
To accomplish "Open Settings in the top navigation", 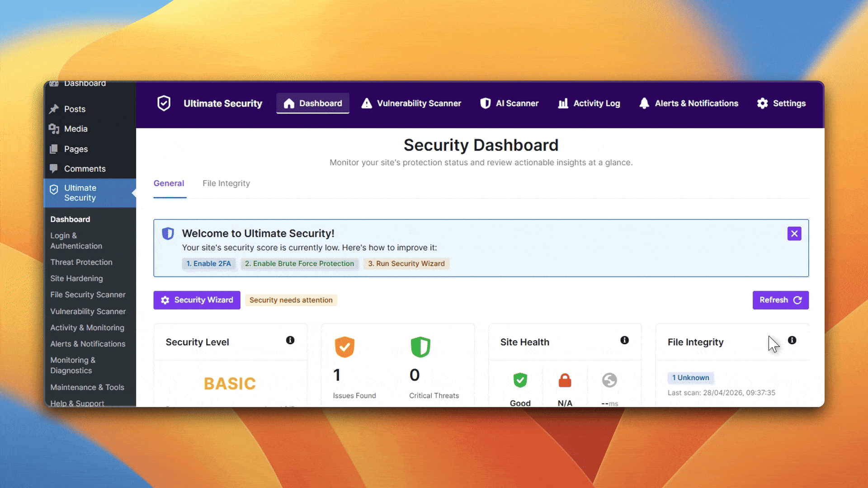I will [781, 103].
